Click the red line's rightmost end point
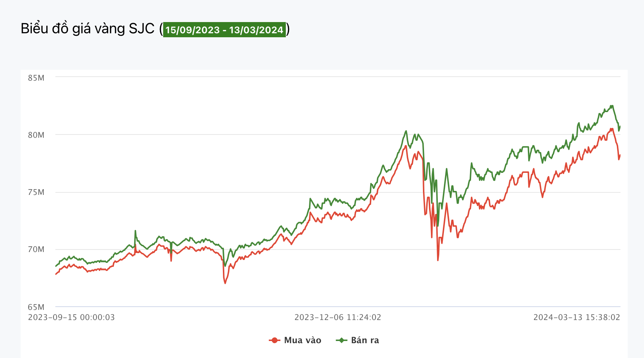The width and height of the screenshot is (644, 358). tap(620, 155)
